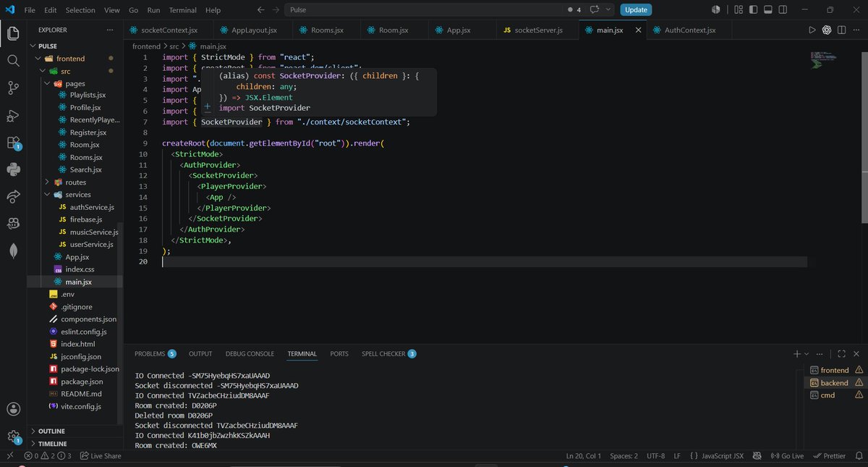Add a new terminal with plus icon
Image resolution: width=868 pixels, height=467 pixels.
pos(797,354)
